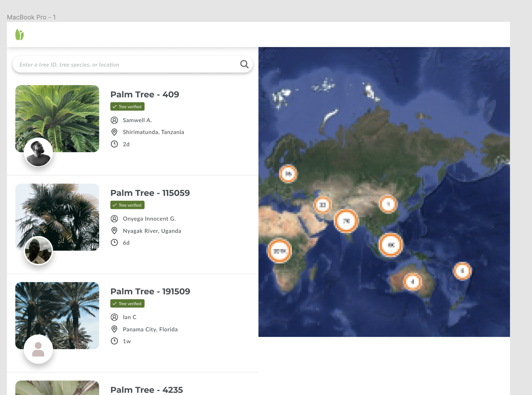Open the Palm Tree - 115059 title
Screen dimensions: 532x395
point(150,193)
